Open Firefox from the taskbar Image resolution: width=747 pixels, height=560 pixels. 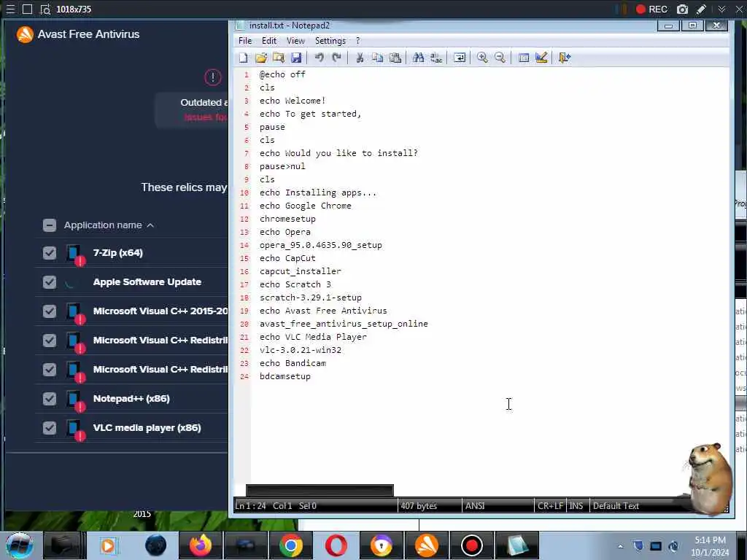pyautogui.click(x=201, y=545)
